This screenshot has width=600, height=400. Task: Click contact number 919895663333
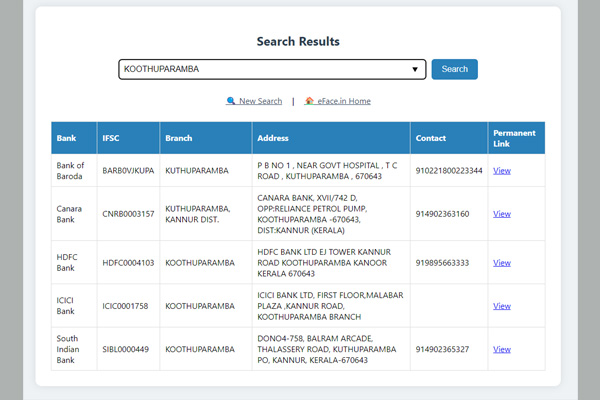442,263
